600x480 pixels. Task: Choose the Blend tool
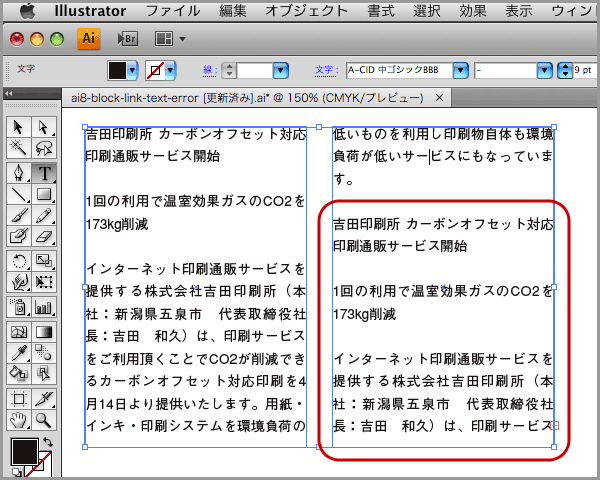tap(44, 353)
